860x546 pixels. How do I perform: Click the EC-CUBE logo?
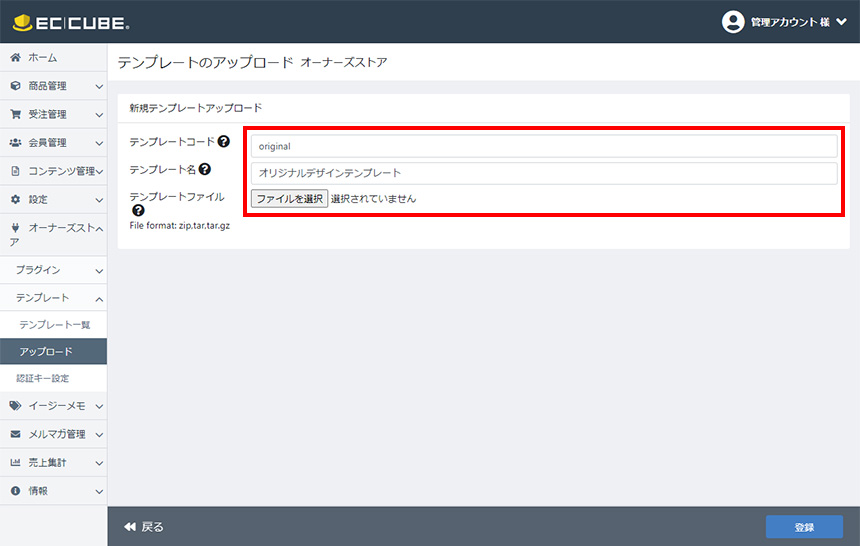(x=71, y=22)
